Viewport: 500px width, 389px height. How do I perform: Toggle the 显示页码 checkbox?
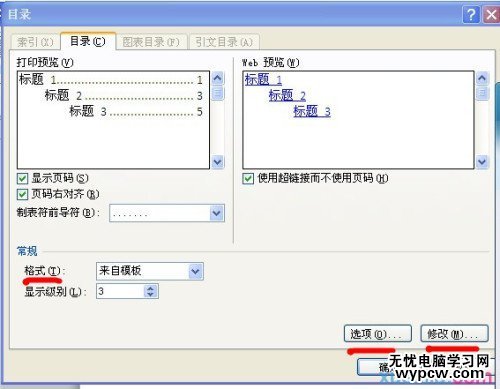22,179
